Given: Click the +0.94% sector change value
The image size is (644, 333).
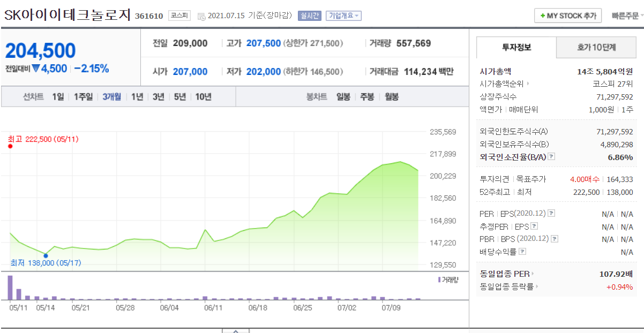Looking at the screenshot, I should coord(620,287).
